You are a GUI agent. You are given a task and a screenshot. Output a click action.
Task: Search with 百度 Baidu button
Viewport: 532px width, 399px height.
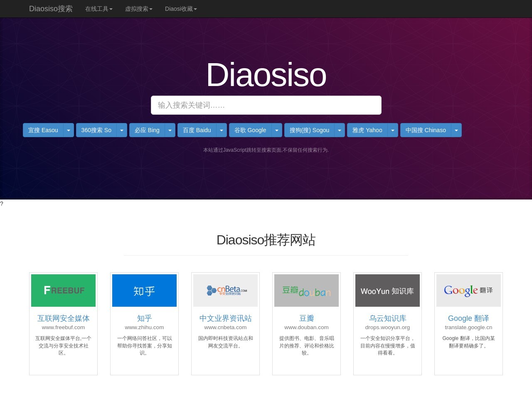[197, 130]
